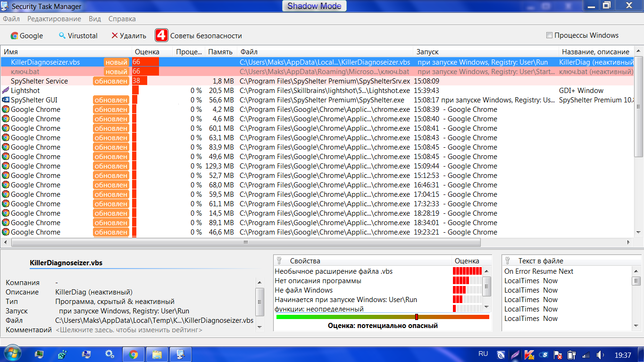644x362 pixels.
Task: Click the Текст в файле list scroll-up arrow
Action: (636, 271)
